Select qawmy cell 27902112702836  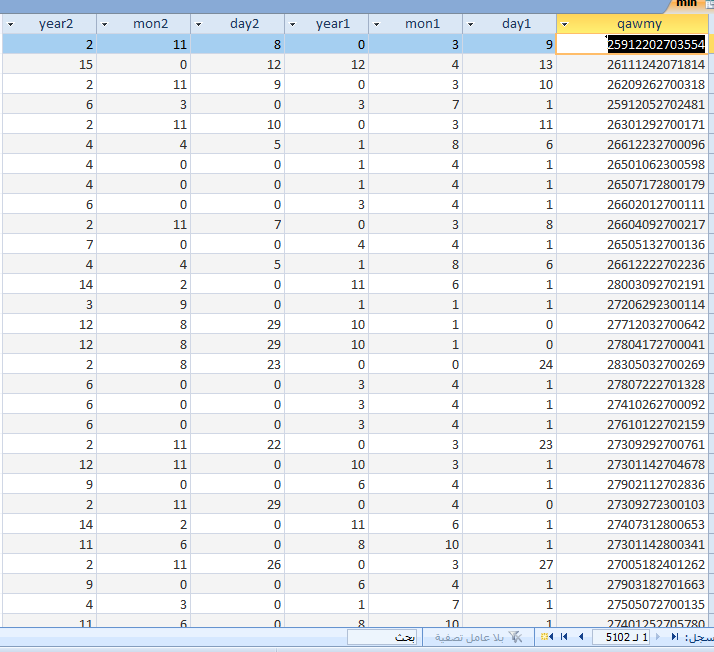pos(632,485)
